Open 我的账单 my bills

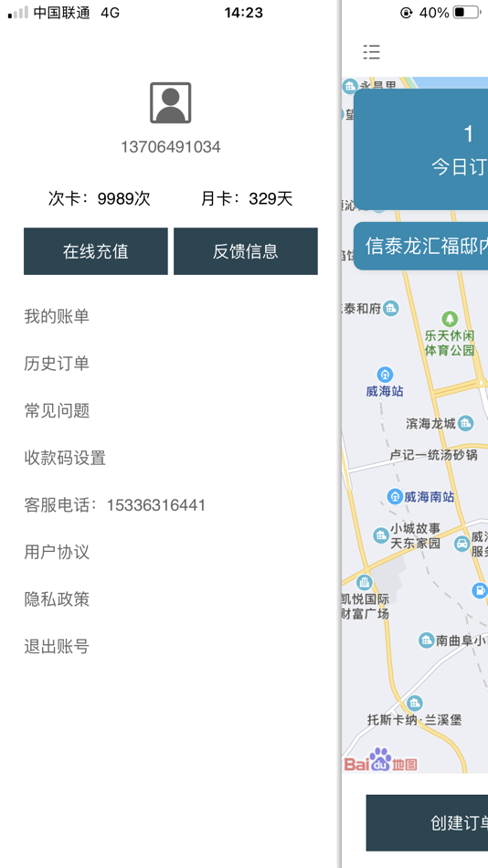pos(57,317)
